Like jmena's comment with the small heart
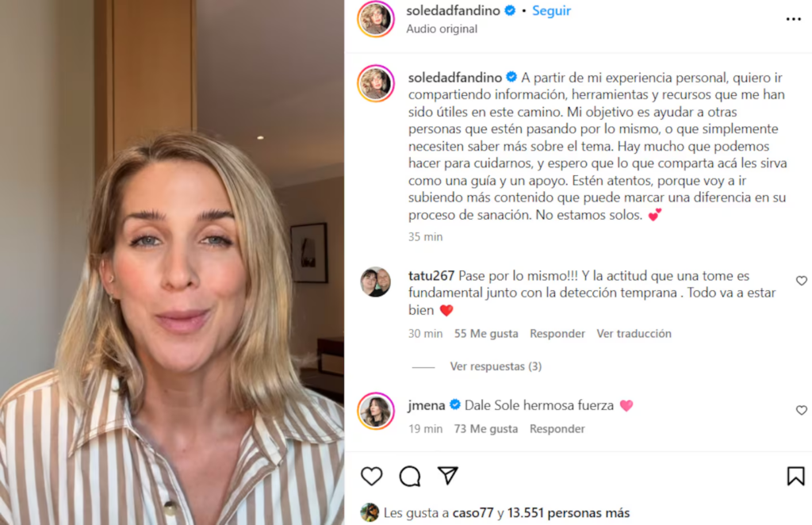The width and height of the screenshot is (812, 525). (801, 410)
